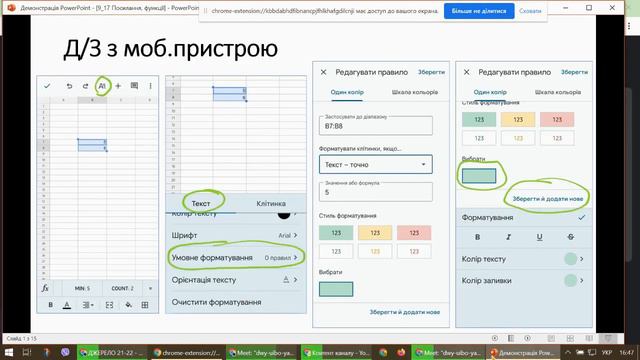Select Шкала кольорів tab in the B7:B8 panel

click(415, 92)
